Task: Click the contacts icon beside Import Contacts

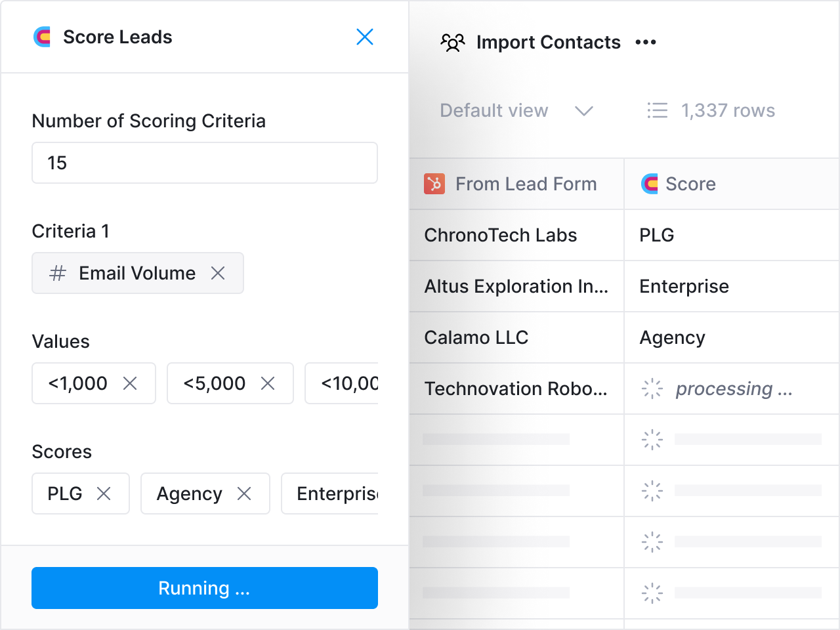Action: [x=452, y=42]
